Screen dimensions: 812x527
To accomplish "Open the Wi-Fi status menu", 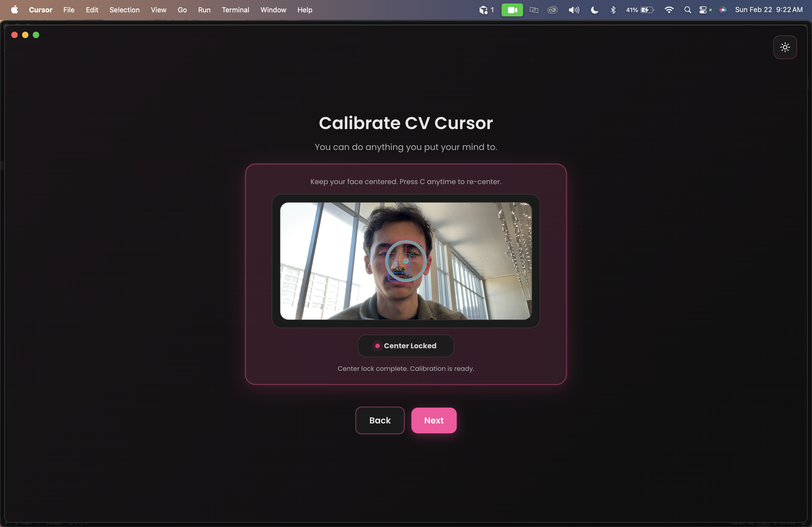I will click(669, 10).
